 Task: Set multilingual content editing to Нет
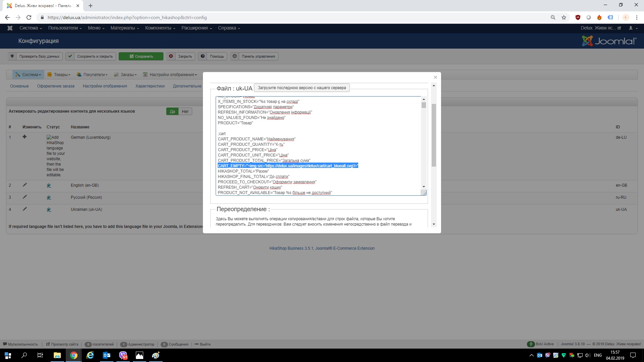tap(185, 112)
